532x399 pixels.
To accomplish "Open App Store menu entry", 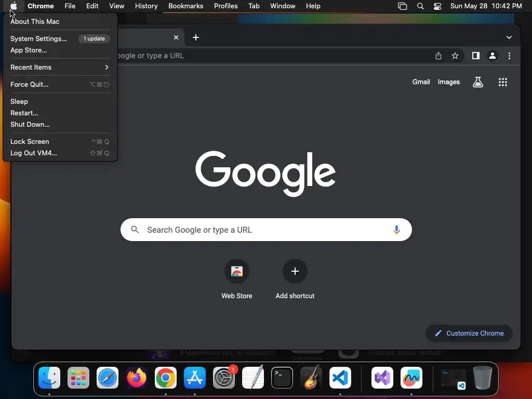I will pyautogui.click(x=29, y=50).
